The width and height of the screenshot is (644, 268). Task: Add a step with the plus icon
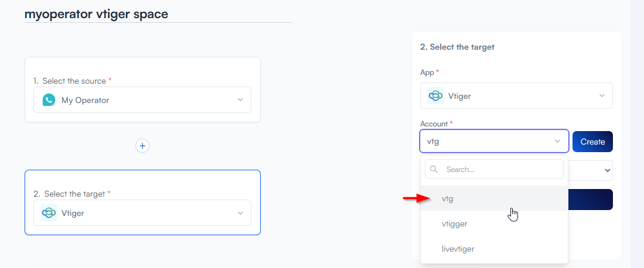(x=142, y=146)
